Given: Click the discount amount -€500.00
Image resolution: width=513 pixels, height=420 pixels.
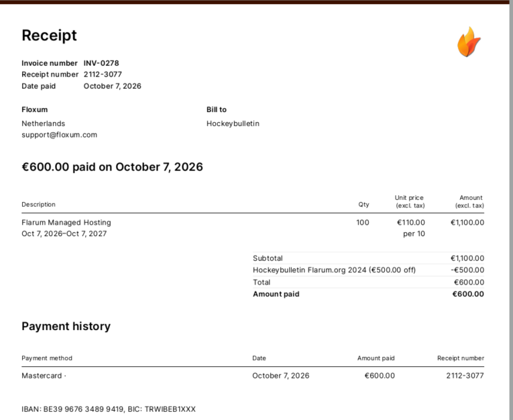Looking at the screenshot, I should point(467,270).
